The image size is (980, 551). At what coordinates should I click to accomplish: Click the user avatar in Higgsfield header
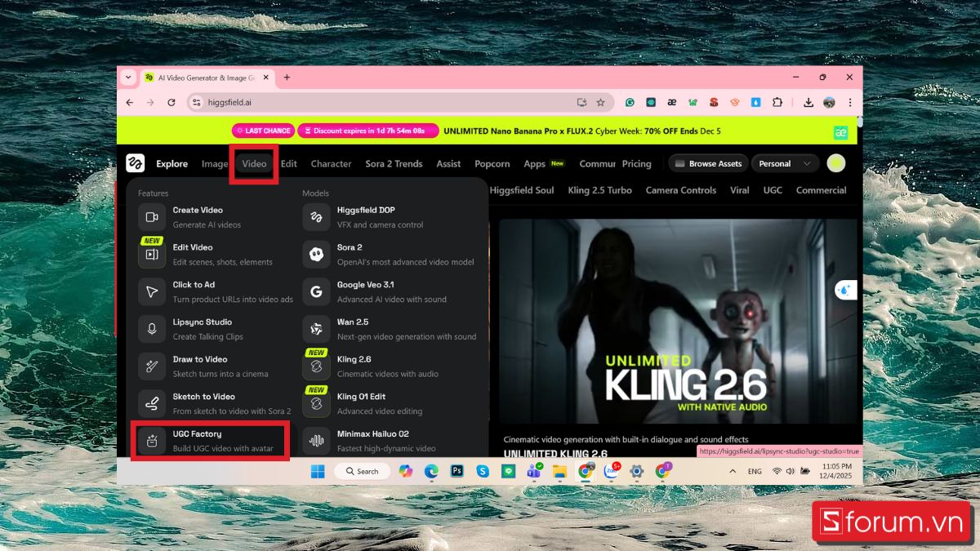tap(835, 163)
